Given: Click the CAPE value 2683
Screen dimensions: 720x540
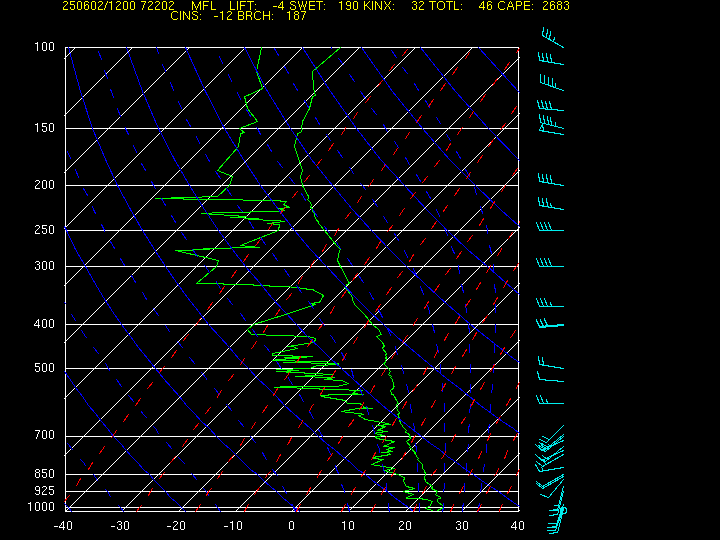Looking at the screenshot, I should click(556, 6).
